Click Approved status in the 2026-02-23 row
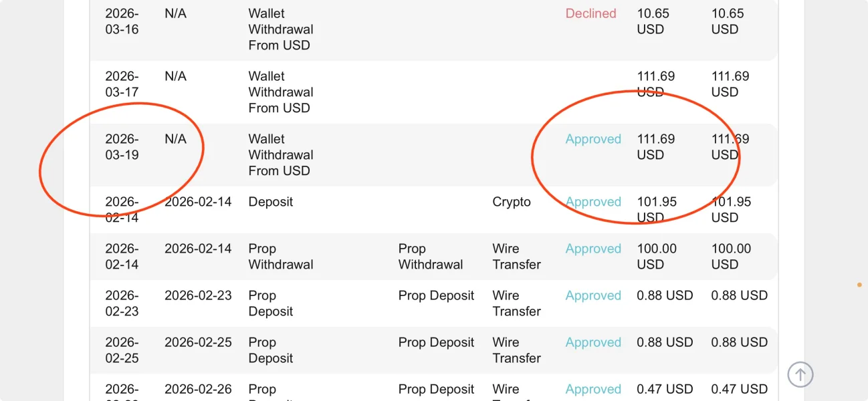 coord(593,295)
